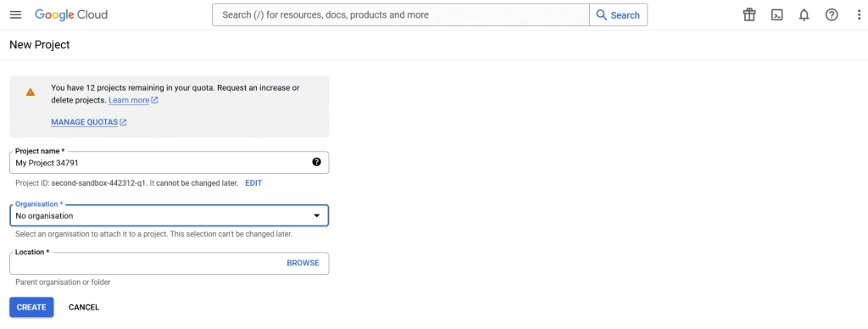Click into the Project name field
Viewport: 868px width, 329px height.
[x=170, y=162]
